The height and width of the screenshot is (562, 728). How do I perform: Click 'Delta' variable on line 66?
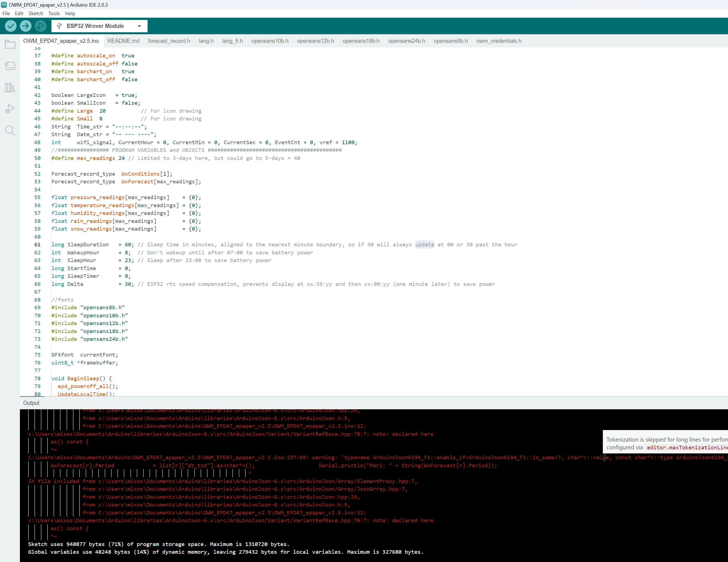(x=75, y=284)
